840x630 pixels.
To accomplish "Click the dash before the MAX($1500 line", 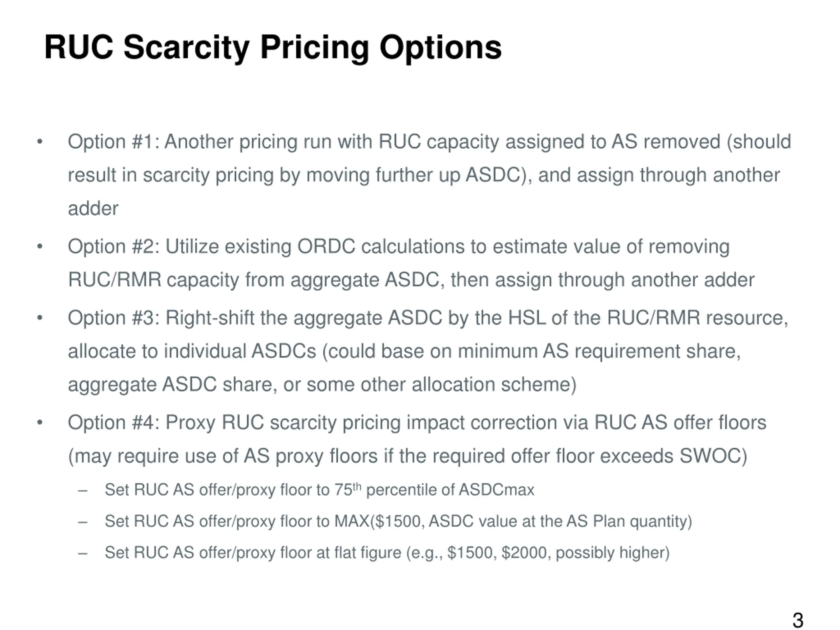I will click(82, 522).
